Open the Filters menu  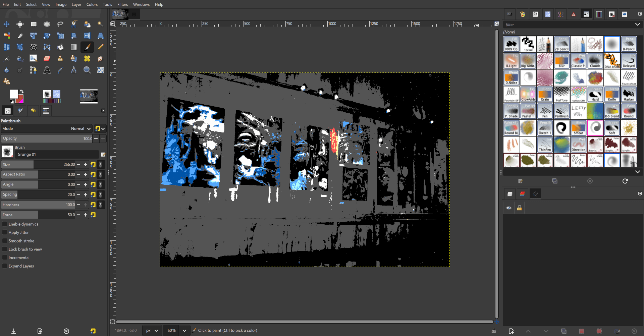(122, 4)
